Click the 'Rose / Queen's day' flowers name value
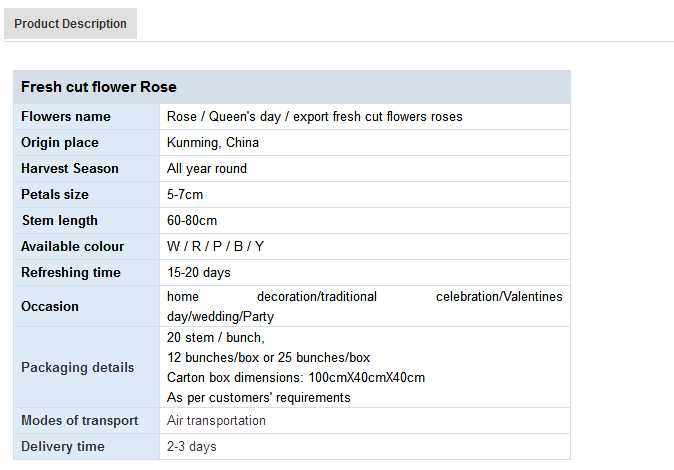This screenshot has height=470, width=674. 314,117
